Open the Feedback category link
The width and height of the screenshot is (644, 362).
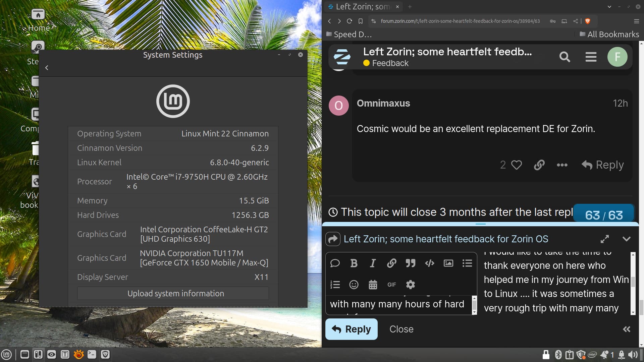[x=386, y=63]
